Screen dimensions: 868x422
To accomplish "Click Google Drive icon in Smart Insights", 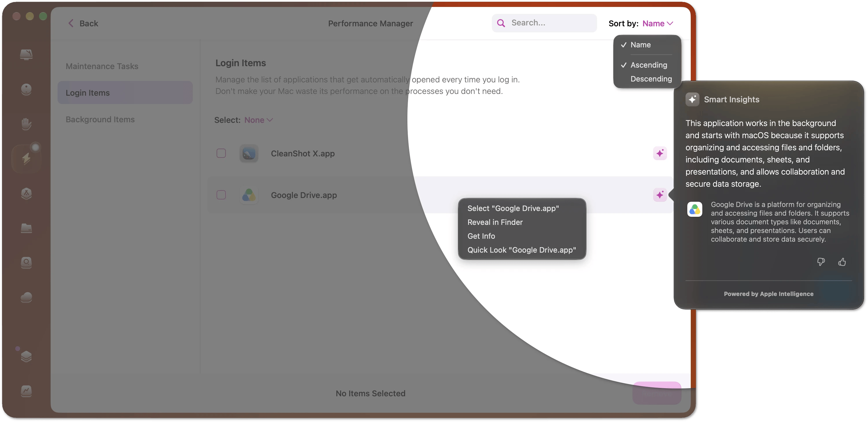I will pyautogui.click(x=695, y=210).
